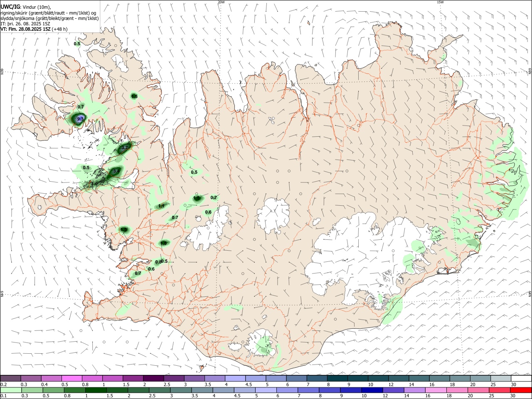Click the 15W longitude label
Viewport: 532px width, 399px height.
pyautogui.click(x=440, y=2)
